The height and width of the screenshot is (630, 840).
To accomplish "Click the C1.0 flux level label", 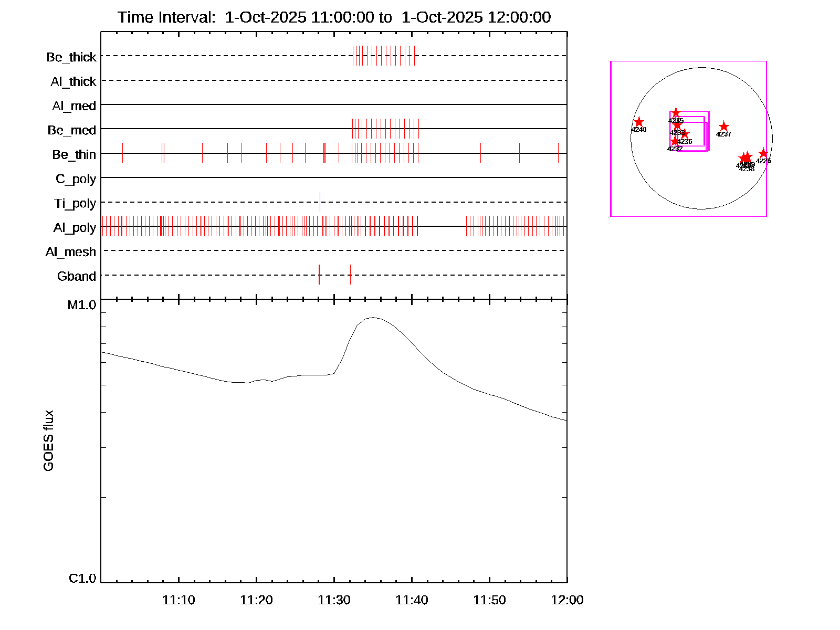I will 82,578.
